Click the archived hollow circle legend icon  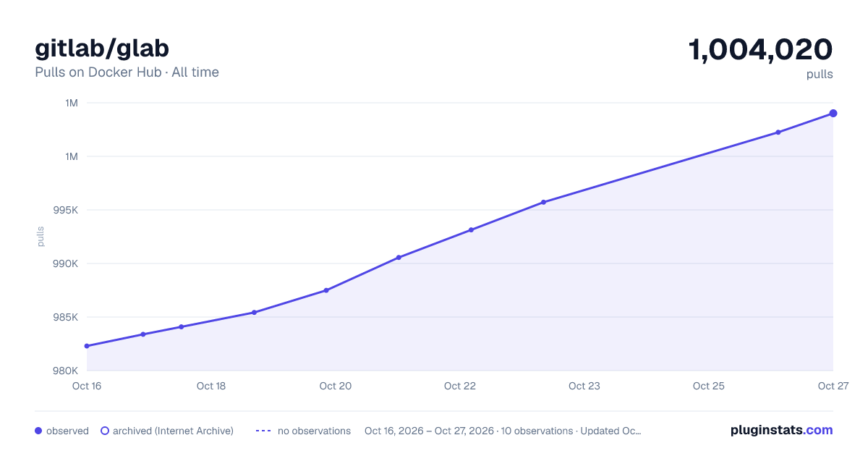pos(105,431)
